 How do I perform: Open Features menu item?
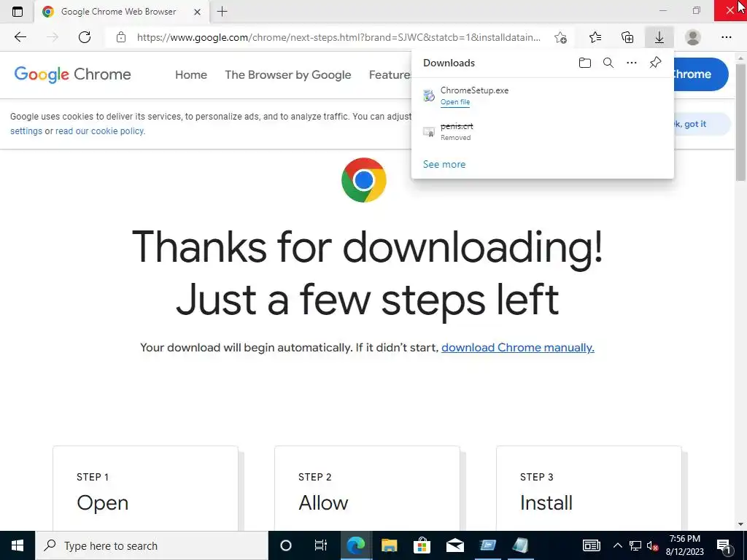390,75
